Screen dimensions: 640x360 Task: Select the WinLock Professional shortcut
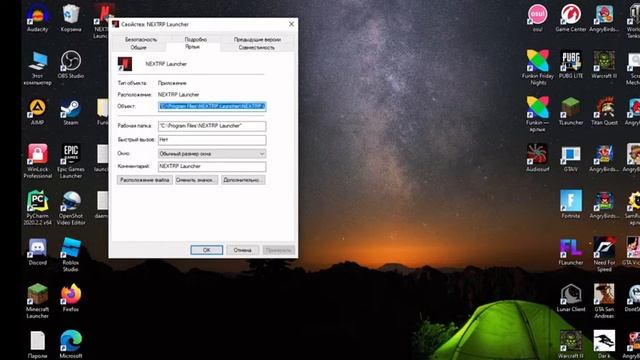[38, 161]
